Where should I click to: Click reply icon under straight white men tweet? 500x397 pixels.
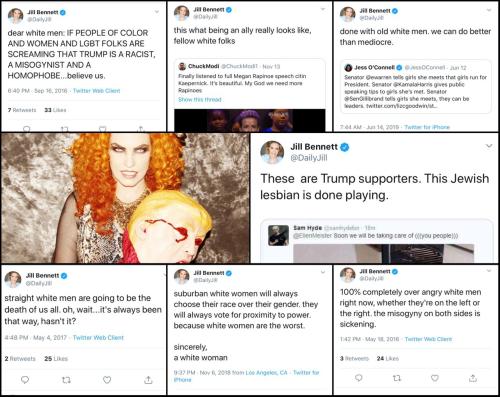click(25, 380)
